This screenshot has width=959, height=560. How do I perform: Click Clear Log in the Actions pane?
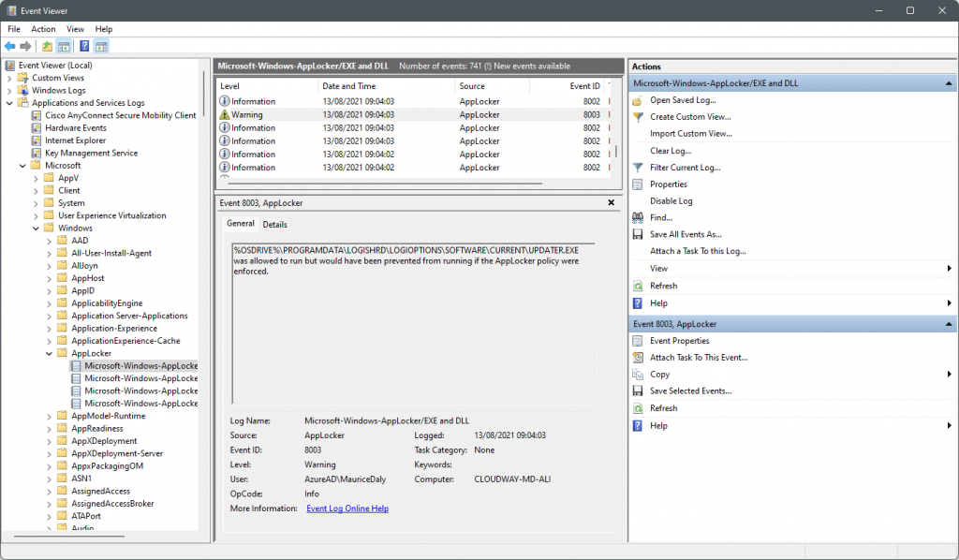pos(671,151)
